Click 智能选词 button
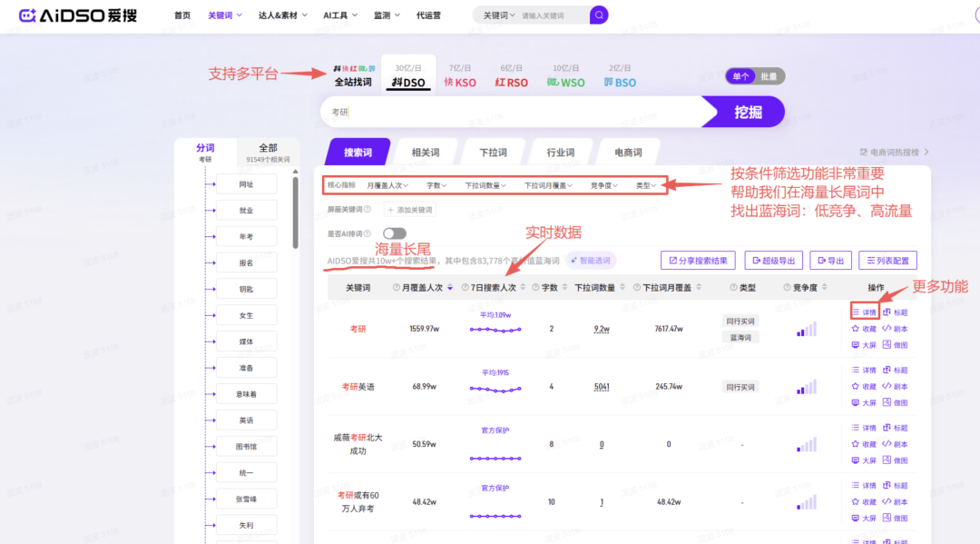The width and height of the screenshot is (980, 544). coord(591,260)
